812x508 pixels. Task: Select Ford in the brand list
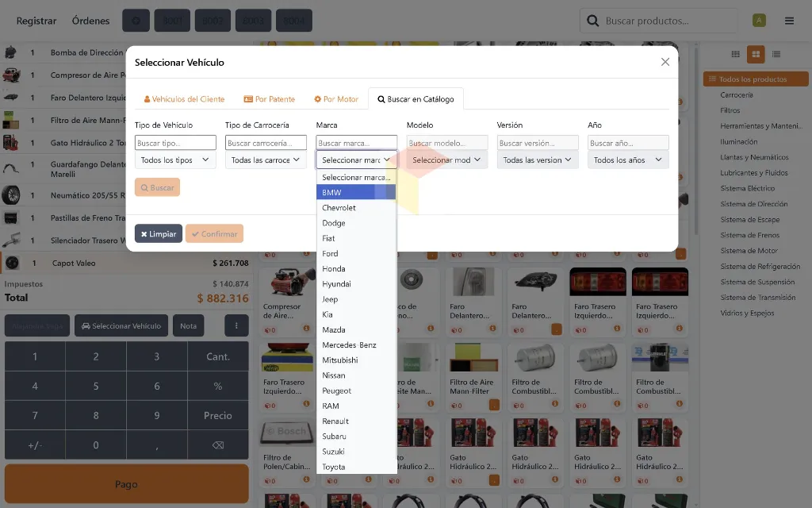356,253
